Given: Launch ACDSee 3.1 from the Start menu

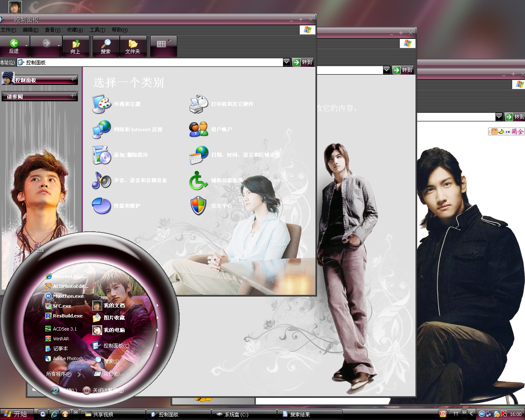Looking at the screenshot, I should [61, 329].
